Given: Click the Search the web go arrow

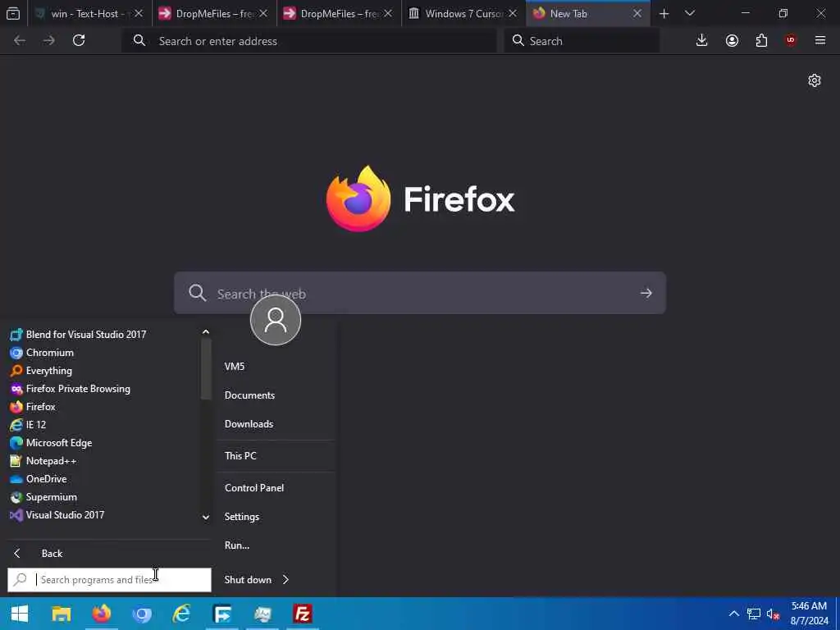Looking at the screenshot, I should [x=646, y=293].
